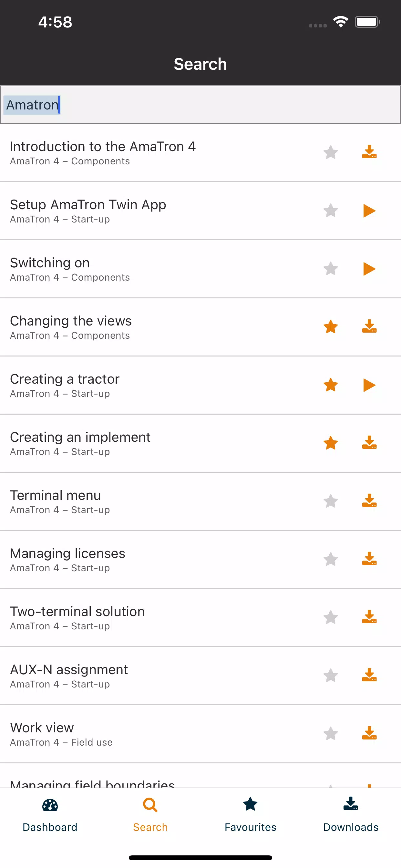The width and height of the screenshot is (401, 868).
Task: Mark Terminal menu as favourite
Action: point(331,501)
